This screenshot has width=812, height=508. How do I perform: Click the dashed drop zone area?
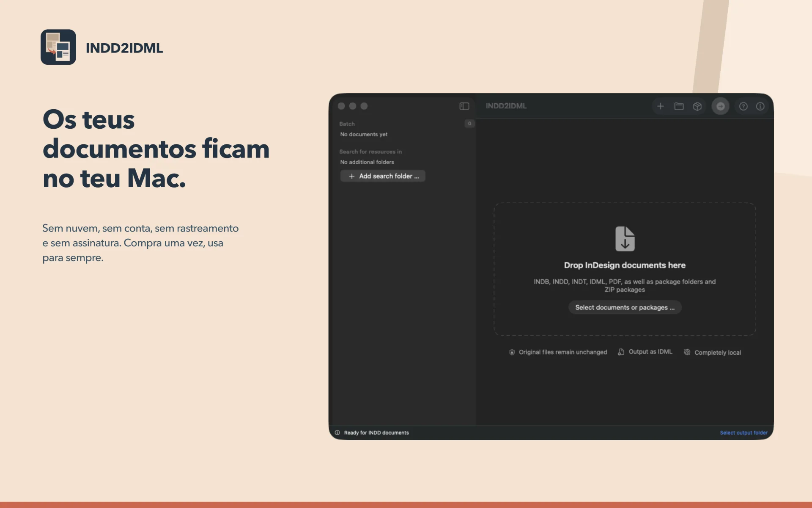pyautogui.click(x=625, y=269)
